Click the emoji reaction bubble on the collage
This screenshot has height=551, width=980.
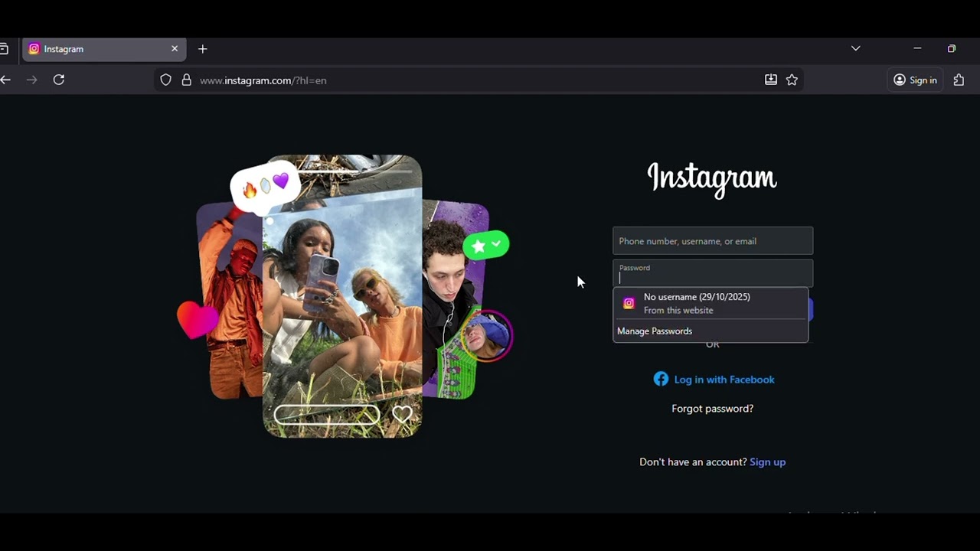click(x=265, y=186)
